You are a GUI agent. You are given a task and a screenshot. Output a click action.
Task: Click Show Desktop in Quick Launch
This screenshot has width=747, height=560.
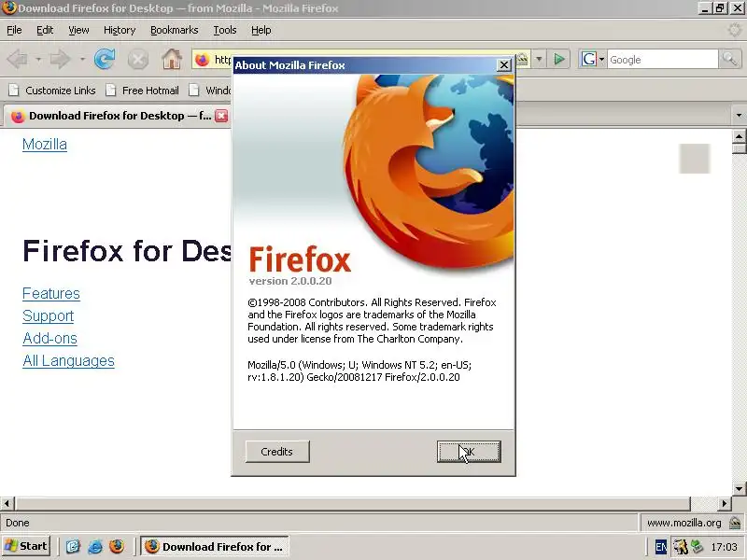(73, 546)
